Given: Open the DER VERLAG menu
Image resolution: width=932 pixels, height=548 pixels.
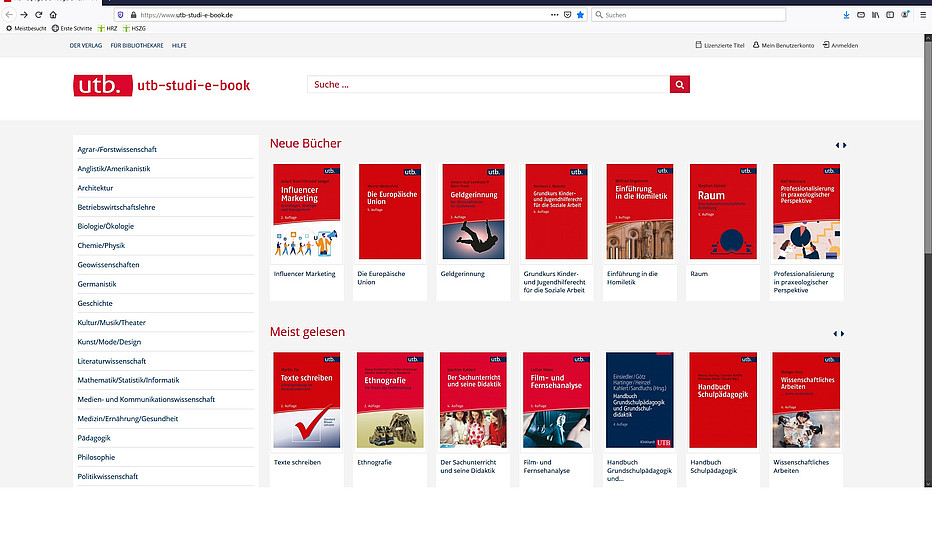Looking at the screenshot, I should tap(86, 45).
